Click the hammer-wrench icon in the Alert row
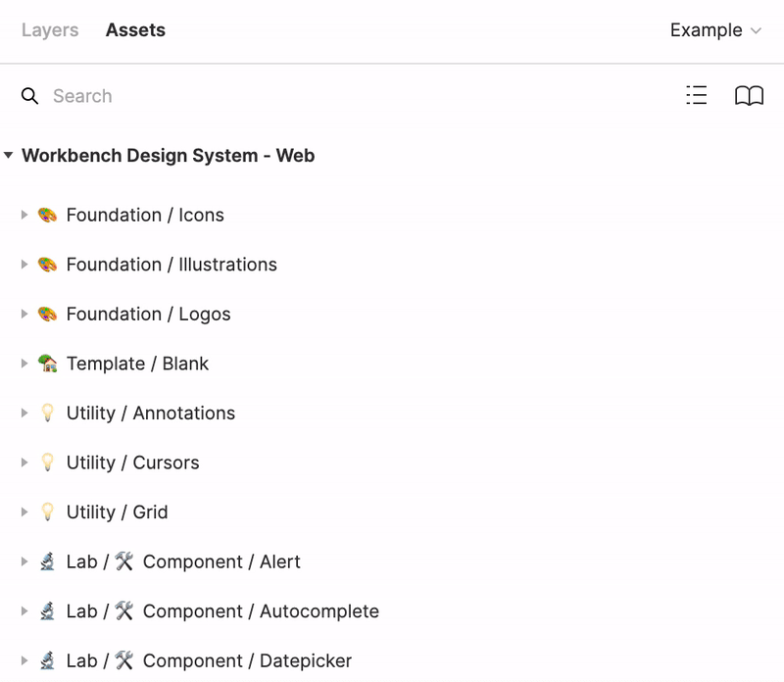The width and height of the screenshot is (784, 682). click(x=124, y=561)
